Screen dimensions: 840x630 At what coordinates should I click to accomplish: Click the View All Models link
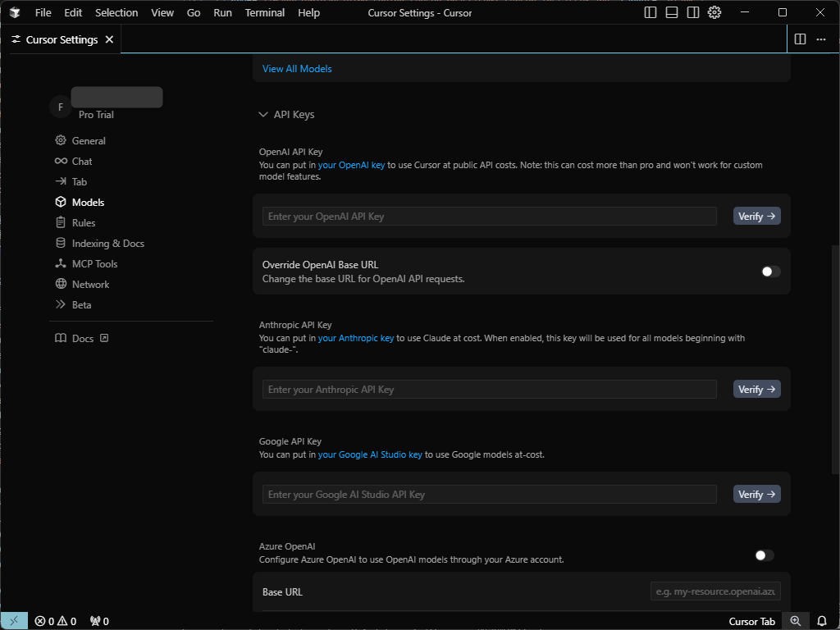coord(297,69)
